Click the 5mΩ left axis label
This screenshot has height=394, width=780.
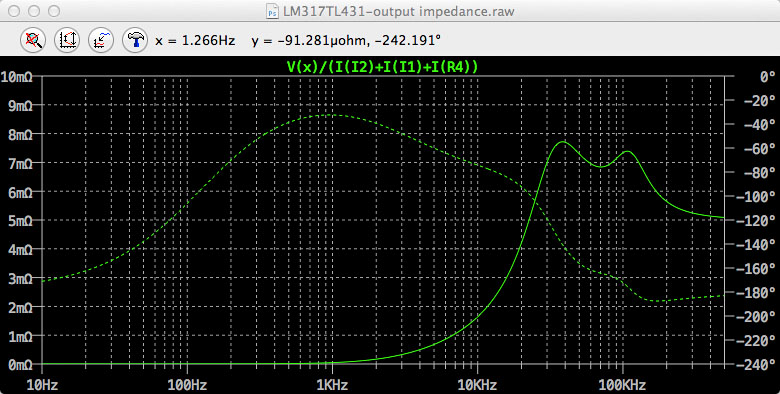coord(20,220)
